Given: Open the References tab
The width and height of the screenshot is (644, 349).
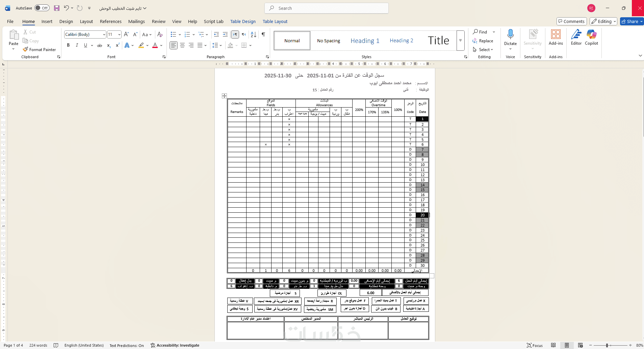Looking at the screenshot, I should [111, 21].
